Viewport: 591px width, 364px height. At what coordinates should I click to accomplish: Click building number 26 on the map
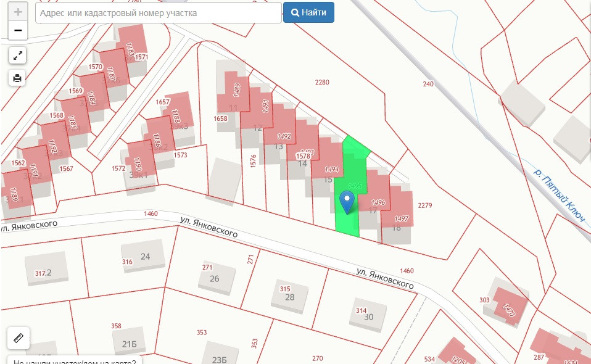[x=216, y=278]
